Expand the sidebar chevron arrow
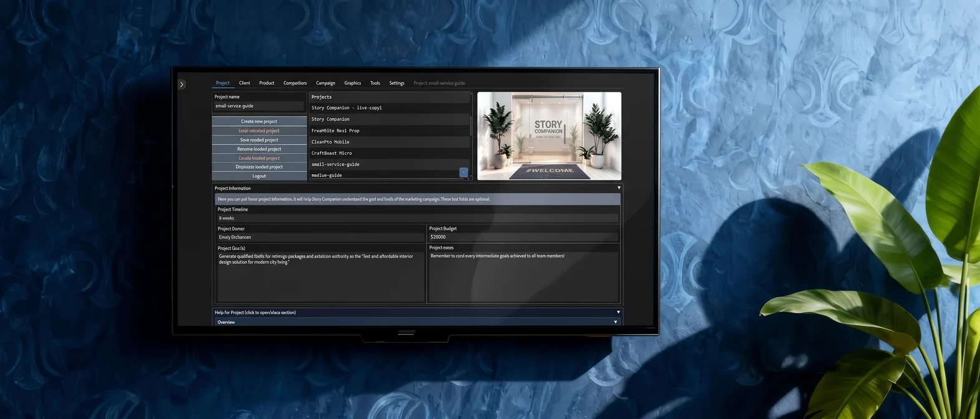 182,84
